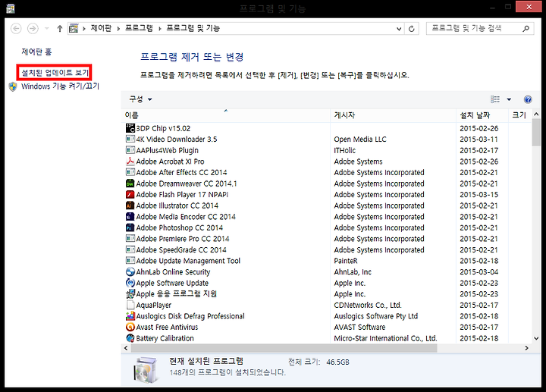Select the ITHolic publisher cell
Image resolution: width=546 pixels, height=392 pixels.
coord(345,150)
